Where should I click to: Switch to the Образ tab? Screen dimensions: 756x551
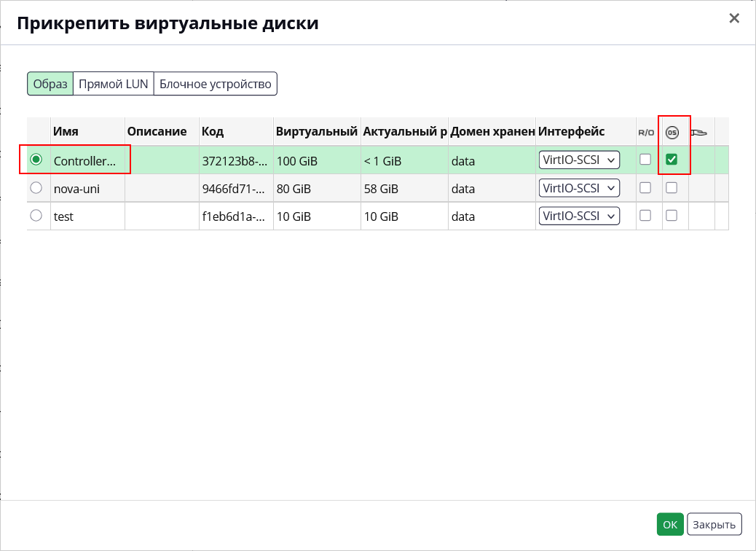pos(50,84)
